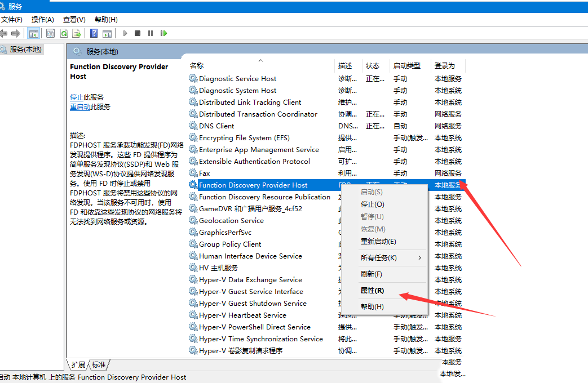Click the blue Help question-mark toolbar icon

point(94,33)
